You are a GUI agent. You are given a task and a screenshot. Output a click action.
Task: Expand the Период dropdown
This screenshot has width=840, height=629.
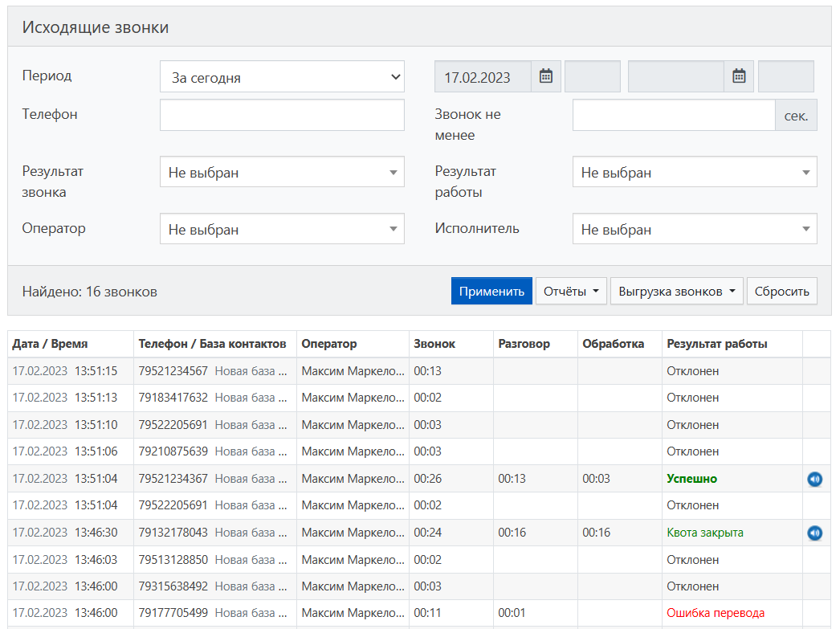[282, 77]
